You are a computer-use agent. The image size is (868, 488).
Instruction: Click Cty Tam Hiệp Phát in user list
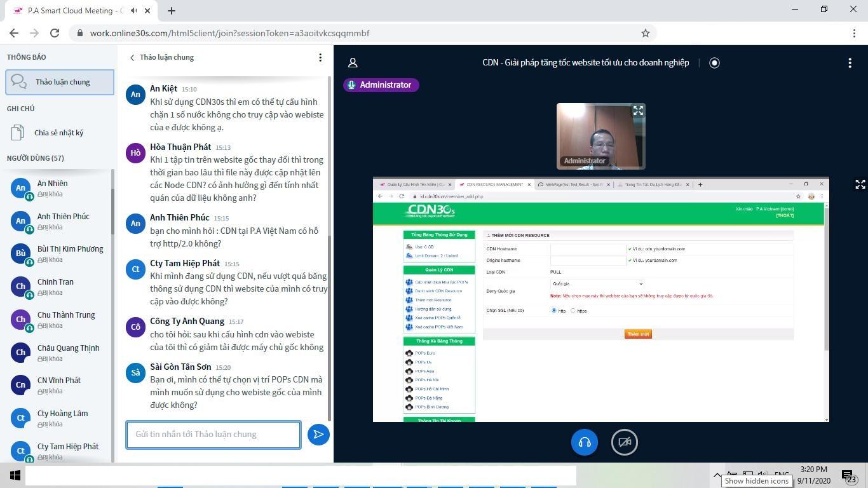[x=60, y=451]
